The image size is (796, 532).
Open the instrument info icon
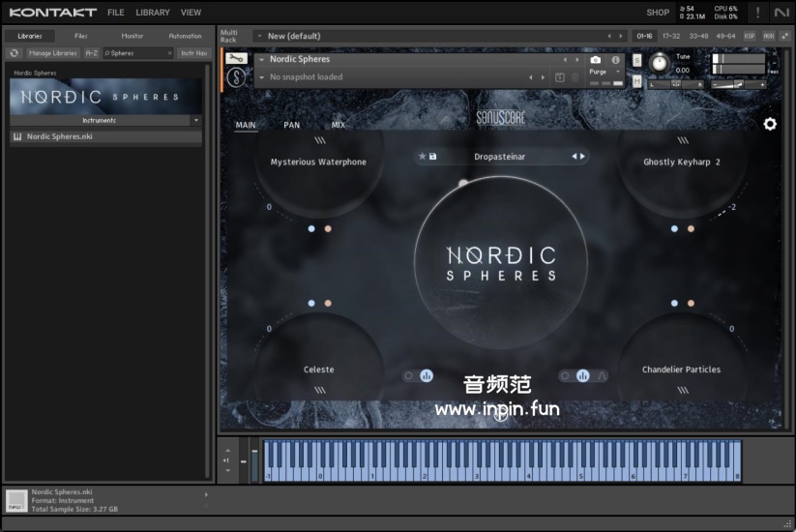pos(615,60)
